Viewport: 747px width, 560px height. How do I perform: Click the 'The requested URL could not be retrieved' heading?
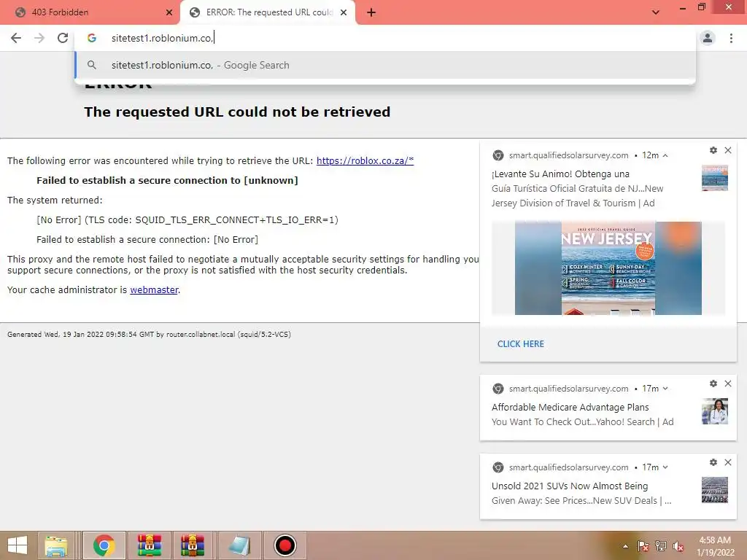(237, 112)
